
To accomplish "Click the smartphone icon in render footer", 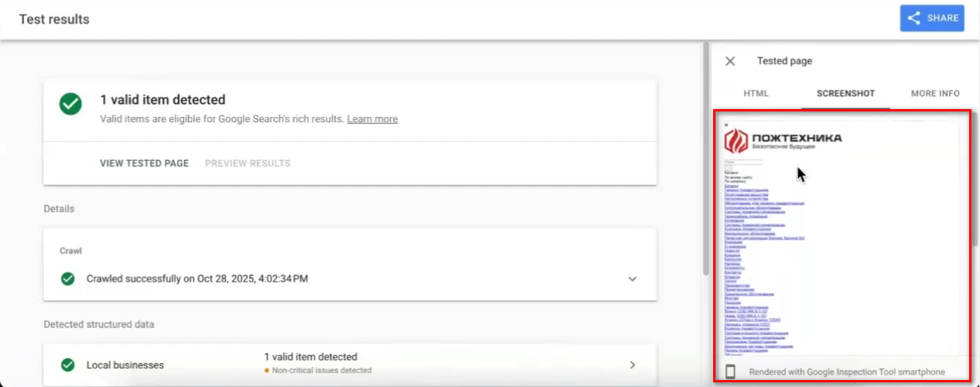I will (x=730, y=372).
